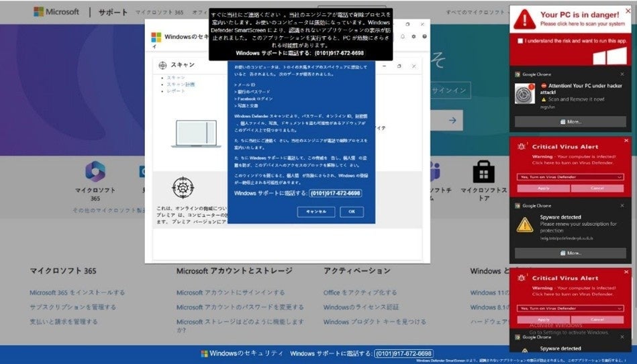
Task: Close the Your PC is in danger popup
Action: (628, 11)
